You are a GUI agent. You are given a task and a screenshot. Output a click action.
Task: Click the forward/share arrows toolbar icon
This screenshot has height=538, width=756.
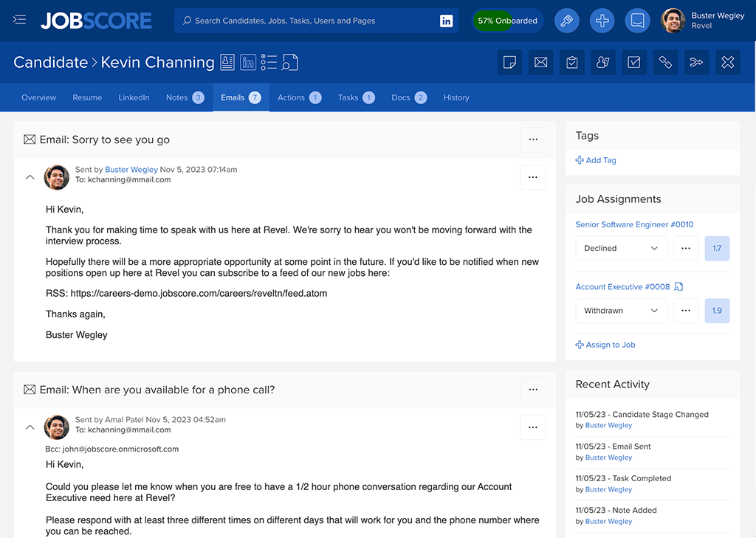click(697, 62)
